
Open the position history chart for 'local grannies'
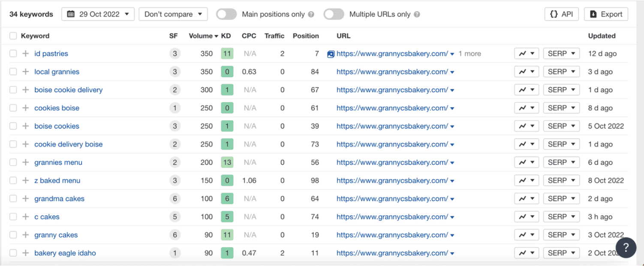click(x=527, y=72)
